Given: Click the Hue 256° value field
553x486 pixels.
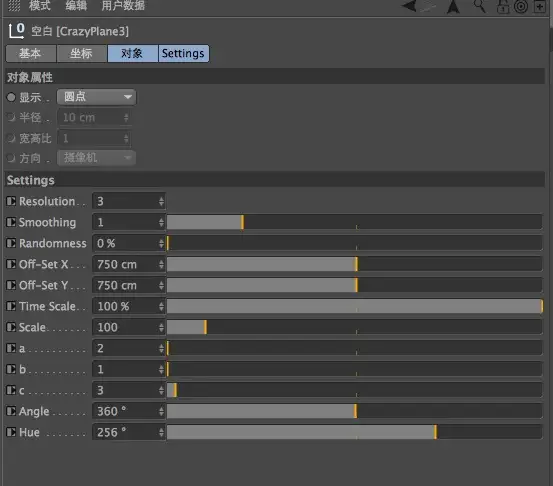Looking at the screenshot, I should pyautogui.click(x=129, y=432).
